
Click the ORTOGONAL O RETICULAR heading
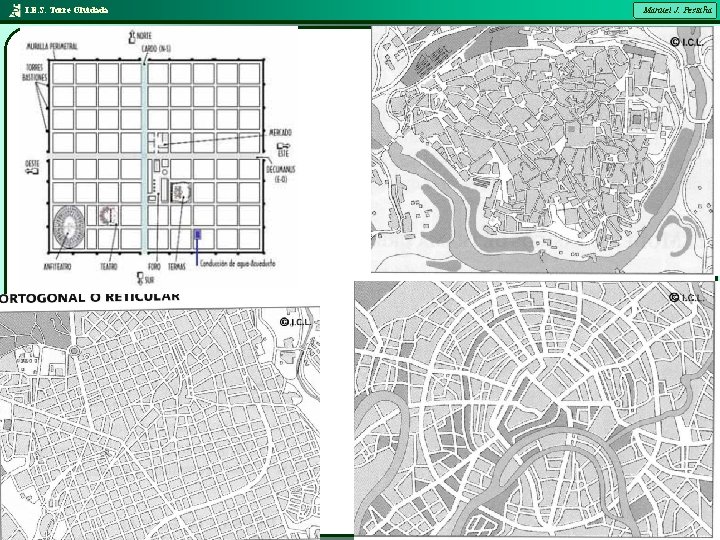(90, 297)
